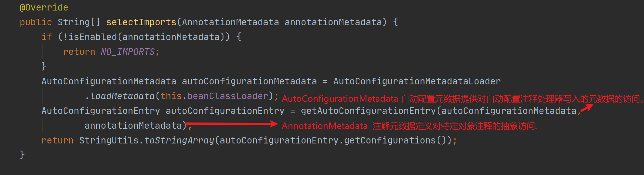
Task: Click the getConfigurations method call
Action: pos(390,140)
